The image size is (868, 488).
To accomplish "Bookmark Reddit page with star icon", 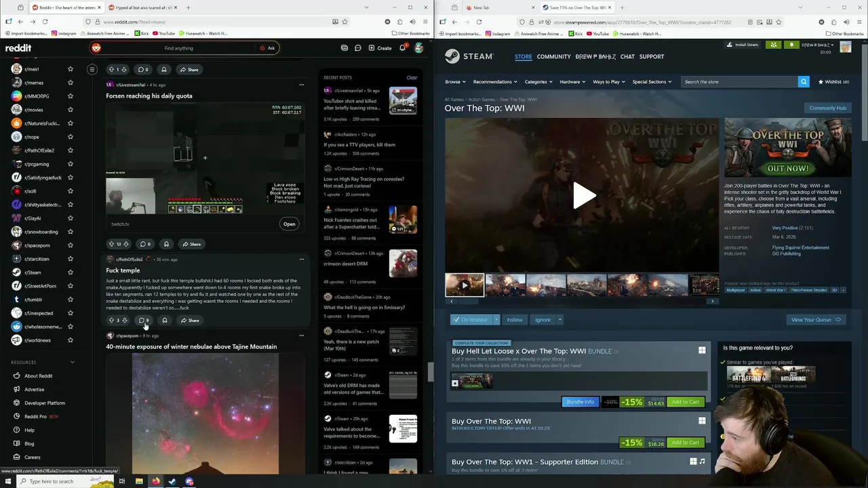I will click(344, 22).
